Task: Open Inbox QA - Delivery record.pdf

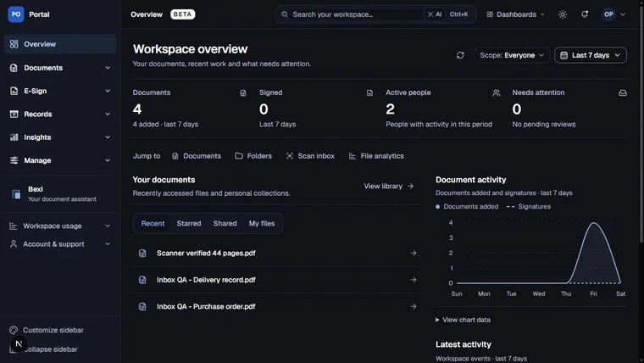Action: [x=276, y=280]
